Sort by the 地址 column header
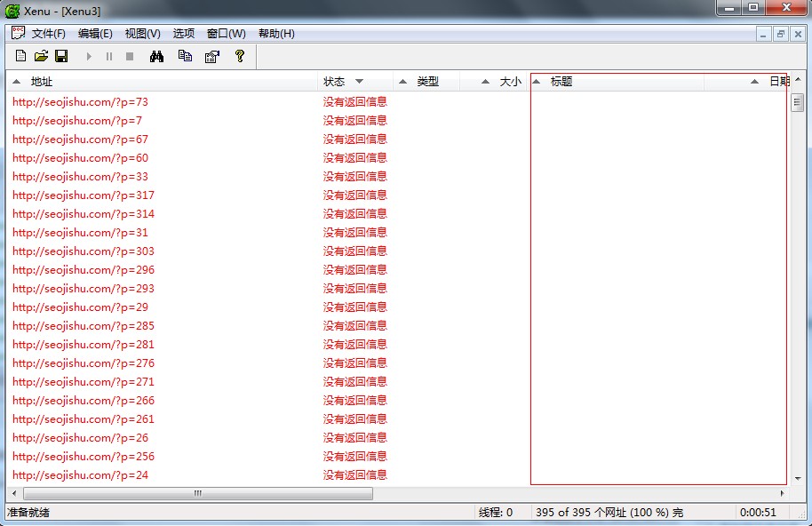Screen dimensions: 812x526 [x=42, y=82]
